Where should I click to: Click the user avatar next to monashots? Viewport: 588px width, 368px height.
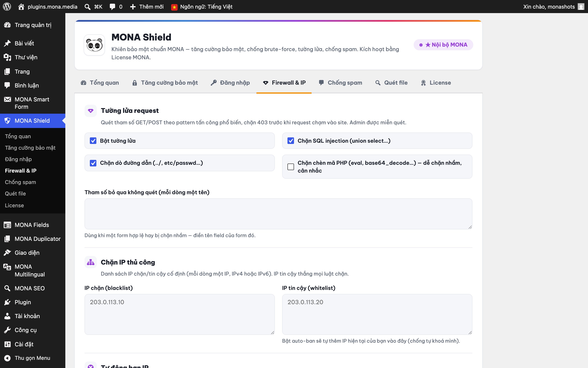[581, 7]
